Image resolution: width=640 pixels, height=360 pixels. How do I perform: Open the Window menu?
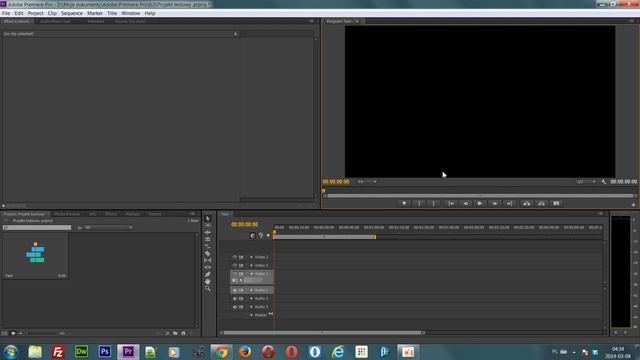[x=131, y=13]
